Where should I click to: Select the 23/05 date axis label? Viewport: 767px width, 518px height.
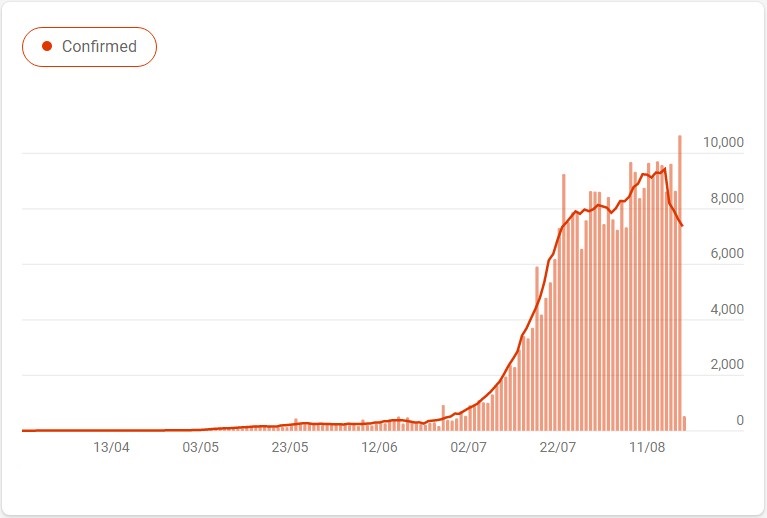point(290,448)
